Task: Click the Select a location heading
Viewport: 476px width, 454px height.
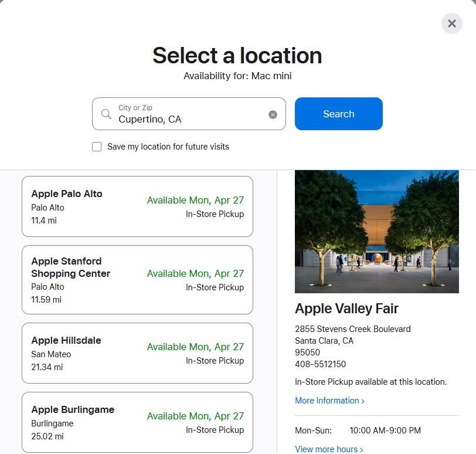Action: pos(237,56)
